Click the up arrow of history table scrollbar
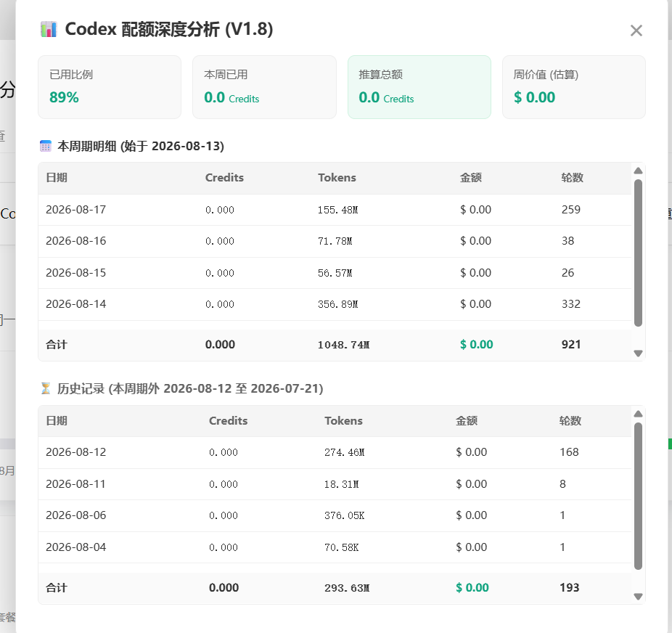The height and width of the screenshot is (633, 672). point(638,414)
